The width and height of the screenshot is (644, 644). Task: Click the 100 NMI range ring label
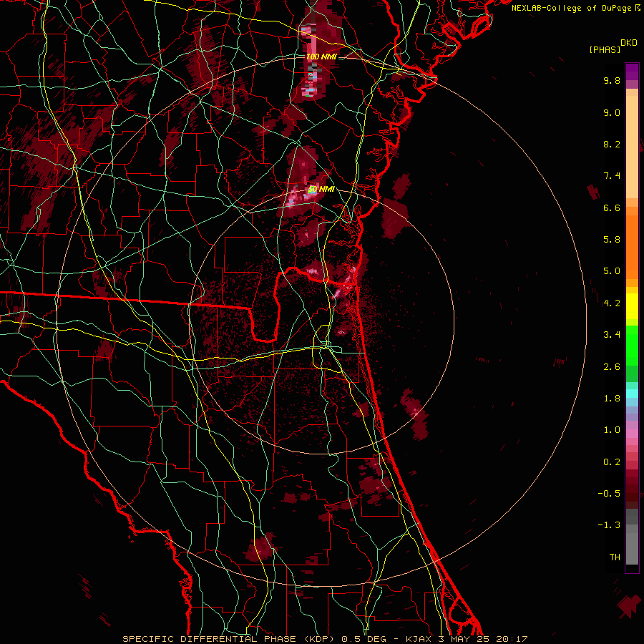coord(321,57)
